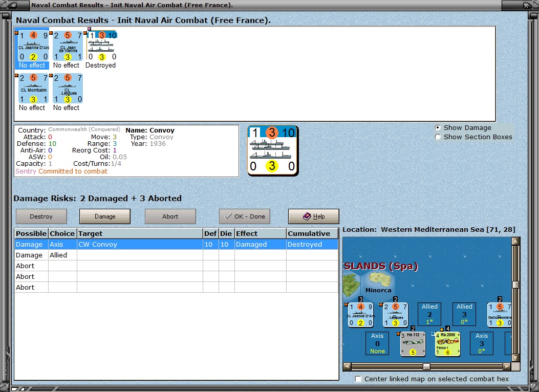Select the CL Jean de Vienne unit counter
539x392 pixels.
click(68, 47)
